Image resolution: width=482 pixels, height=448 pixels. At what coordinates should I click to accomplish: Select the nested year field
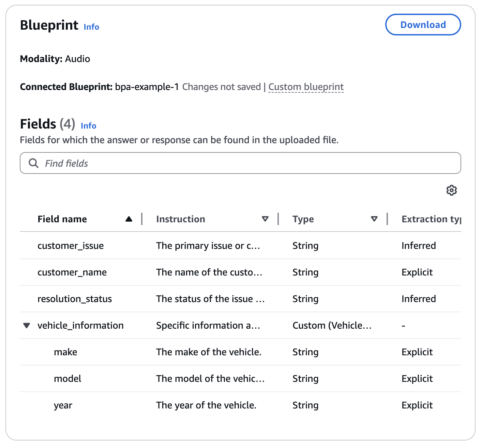(x=63, y=405)
